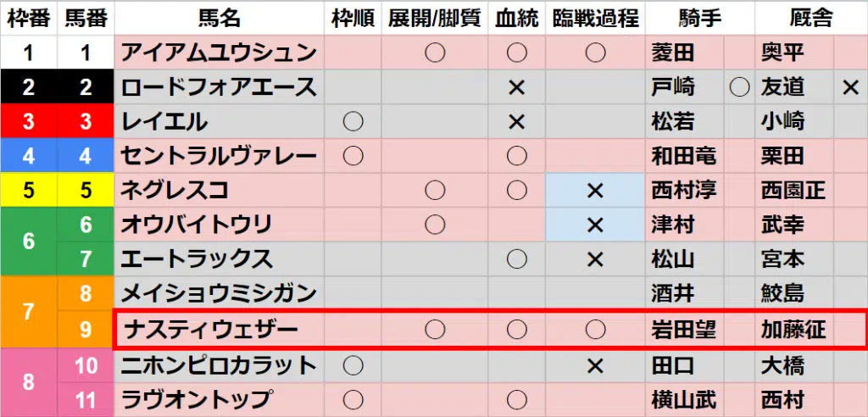This screenshot has width=868, height=417.
Task: Click the X mark in ロードフォアエース's 血統 cell
Action: tap(517, 87)
